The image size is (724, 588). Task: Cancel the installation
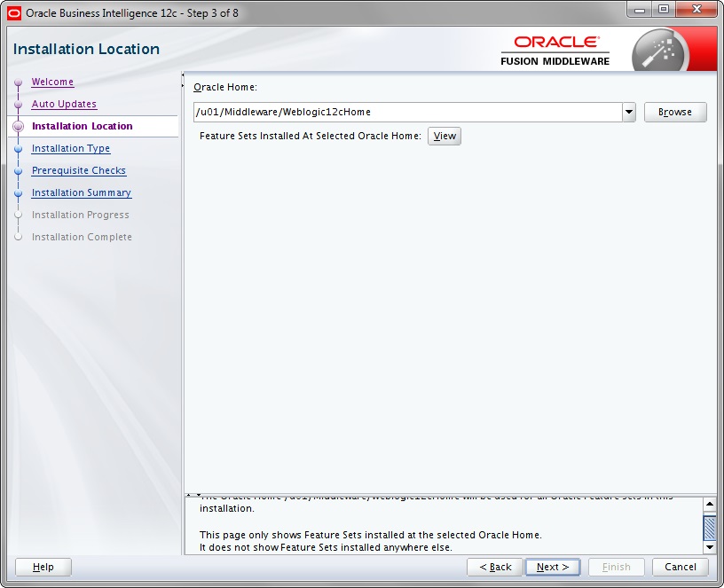(681, 567)
